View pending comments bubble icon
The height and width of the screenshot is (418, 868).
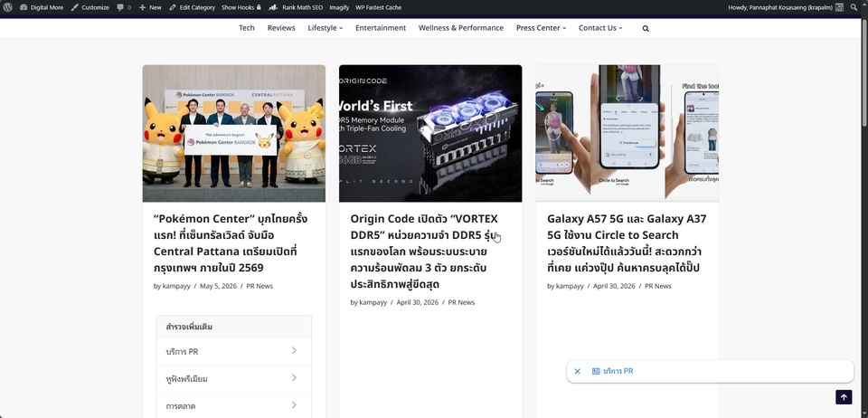(120, 8)
